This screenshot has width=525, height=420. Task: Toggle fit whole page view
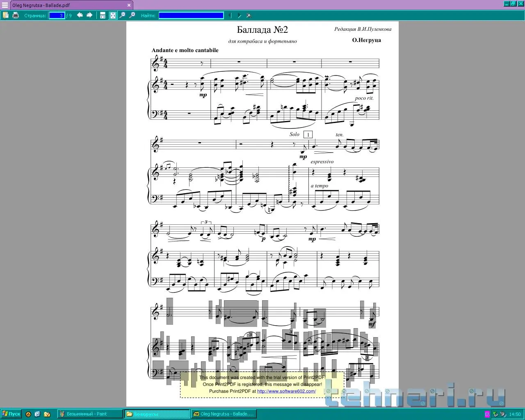(112, 15)
